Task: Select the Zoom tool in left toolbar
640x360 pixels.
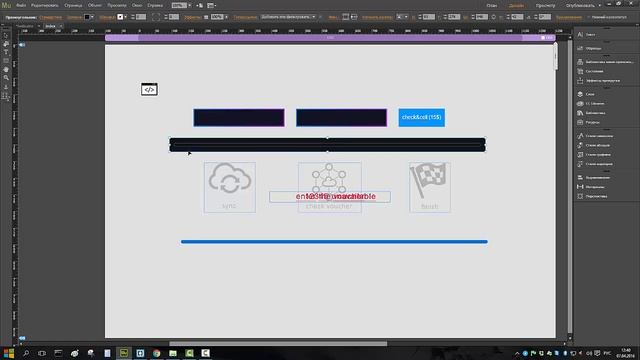Action: [6, 78]
